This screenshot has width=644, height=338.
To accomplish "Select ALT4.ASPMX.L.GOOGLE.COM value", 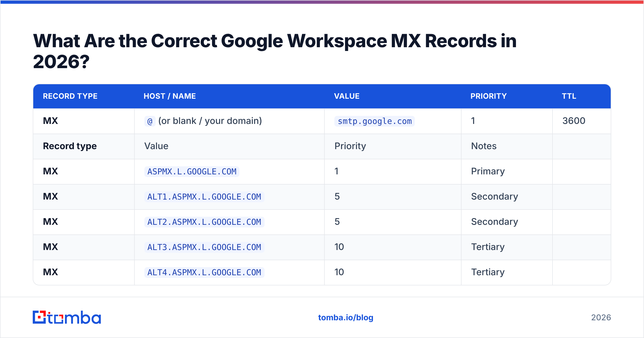I will [x=204, y=273].
